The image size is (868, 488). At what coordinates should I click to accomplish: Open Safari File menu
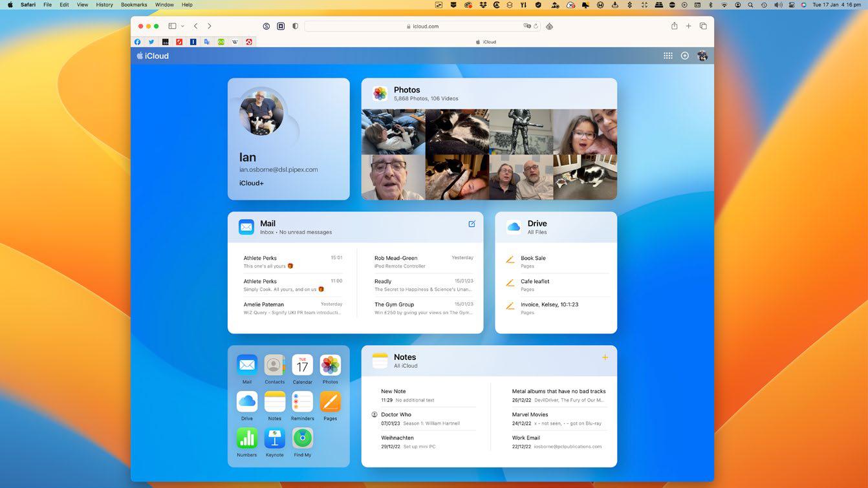pyautogui.click(x=47, y=5)
